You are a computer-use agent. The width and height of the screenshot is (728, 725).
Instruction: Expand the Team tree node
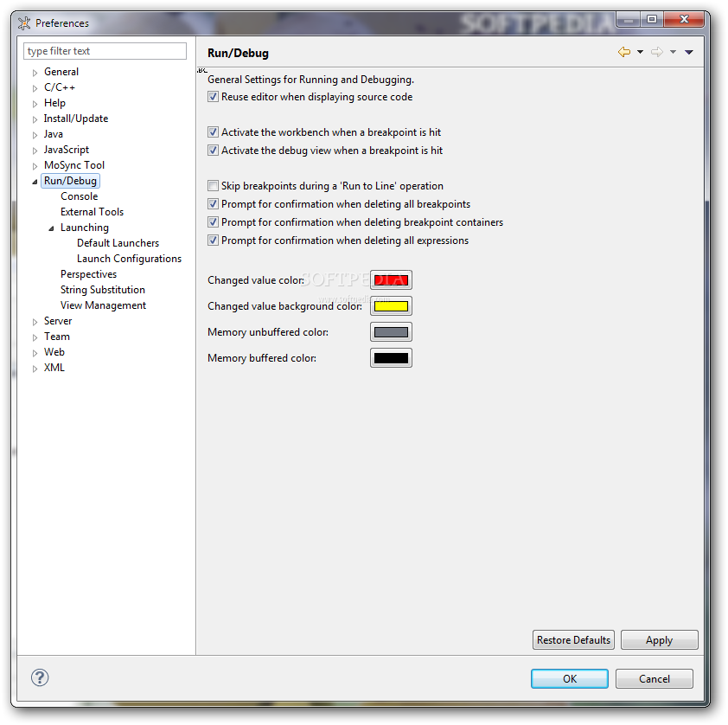point(35,337)
